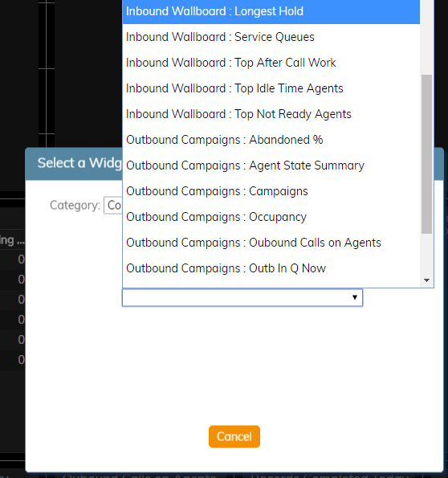The image size is (448, 478).
Task: Select Inbound Wallboard : Longest Hold option
Action: (x=271, y=11)
